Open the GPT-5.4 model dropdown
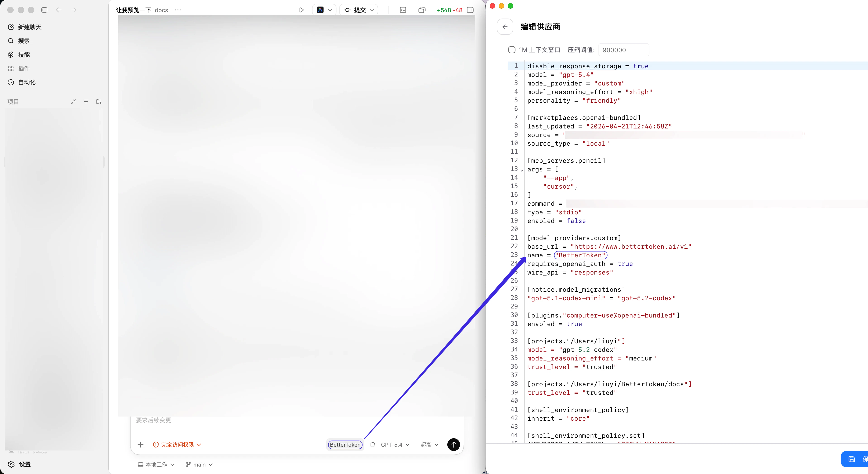Image resolution: width=868 pixels, height=474 pixels. [x=392, y=445]
